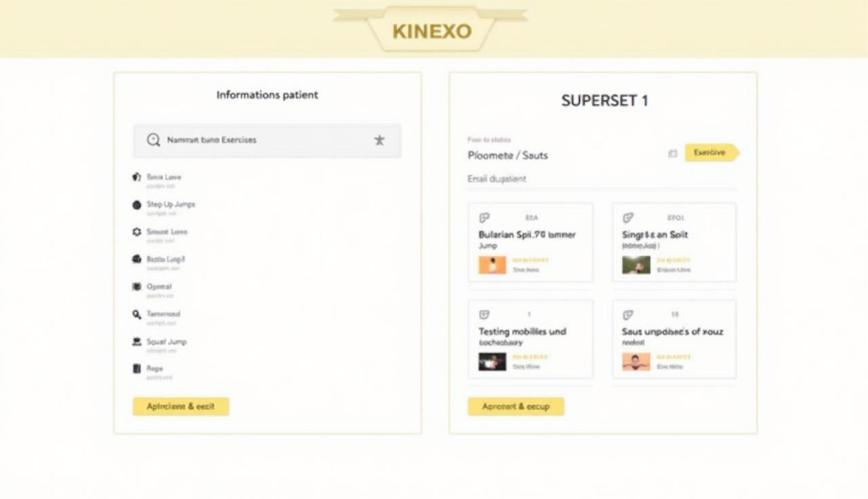Screen dimensions: 868x499
Task: Click the Approuver & setup button under superset
Action: [515, 406]
